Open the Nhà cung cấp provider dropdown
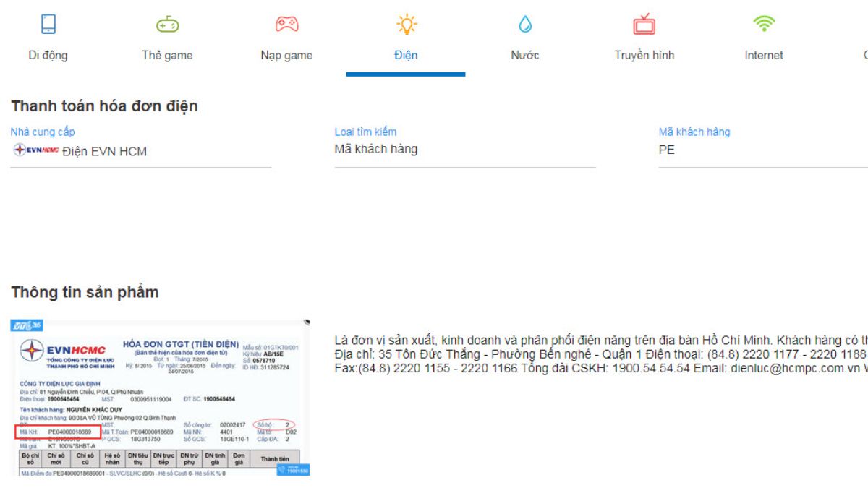The width and height of the screenshot is (868, 488). point(141,151)
